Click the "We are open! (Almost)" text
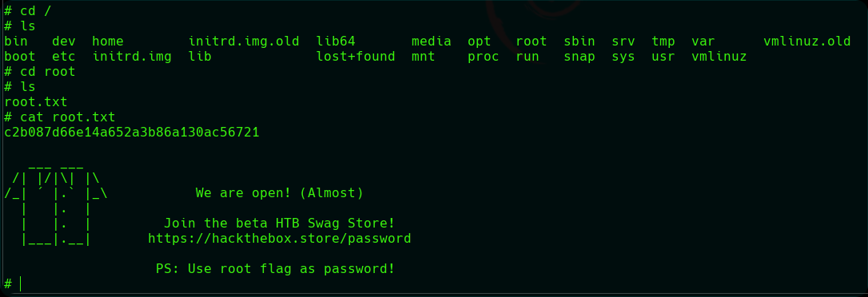This screenshot has height=297, width=868. coord(280,193)
